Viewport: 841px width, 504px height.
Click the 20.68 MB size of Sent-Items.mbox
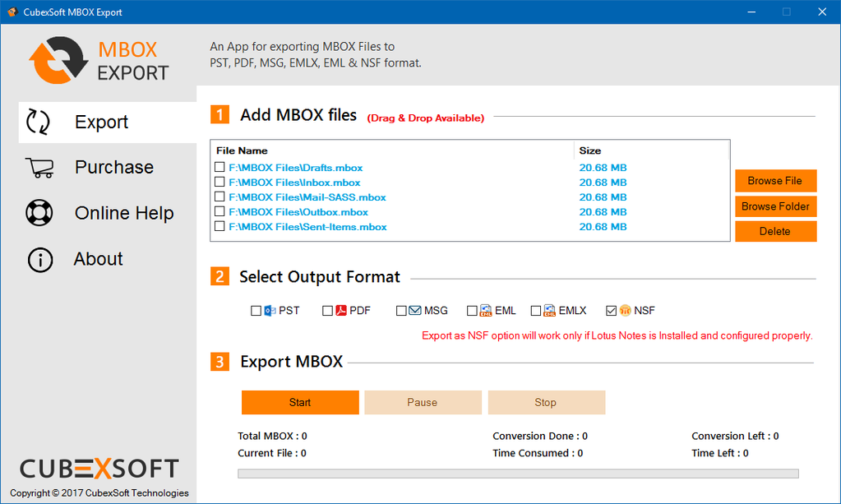pyautogui.click(x=603, y=226)
